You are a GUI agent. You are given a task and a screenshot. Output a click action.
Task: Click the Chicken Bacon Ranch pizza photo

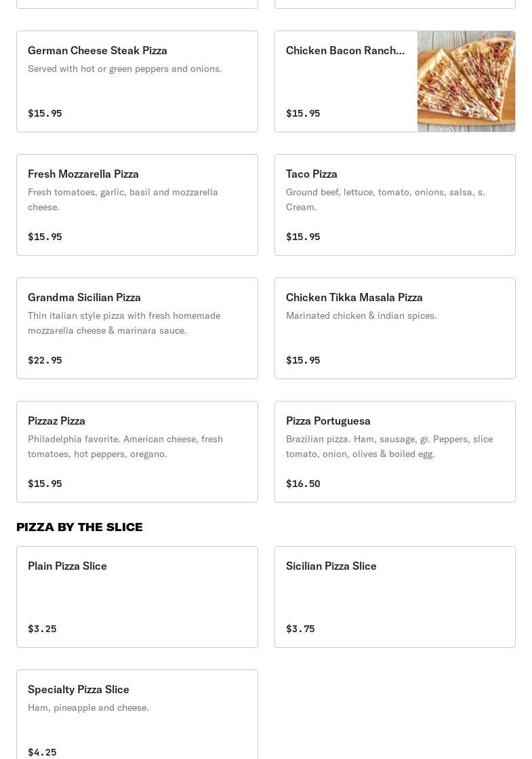[x=466, y=81]
